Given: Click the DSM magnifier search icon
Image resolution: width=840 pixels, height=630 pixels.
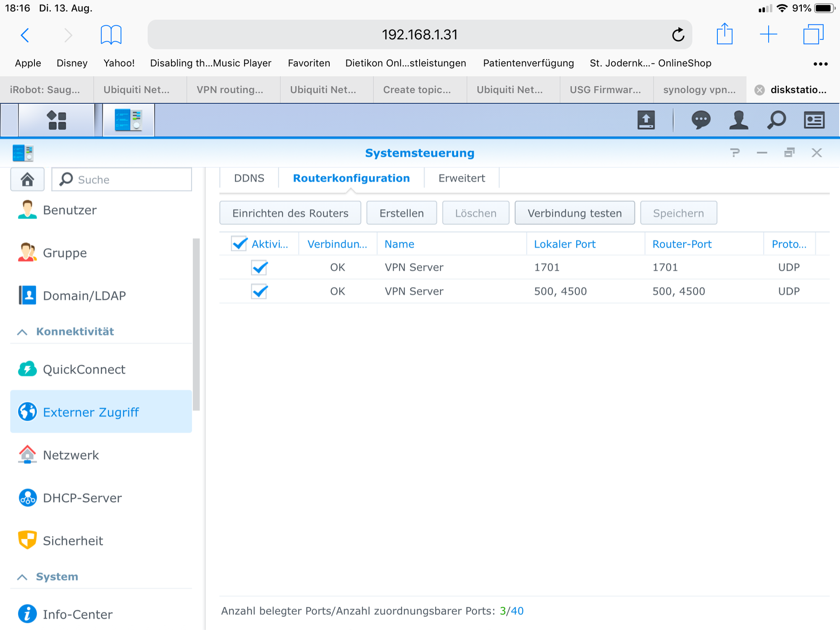Looking at the screenshot, I should point(776,120).
